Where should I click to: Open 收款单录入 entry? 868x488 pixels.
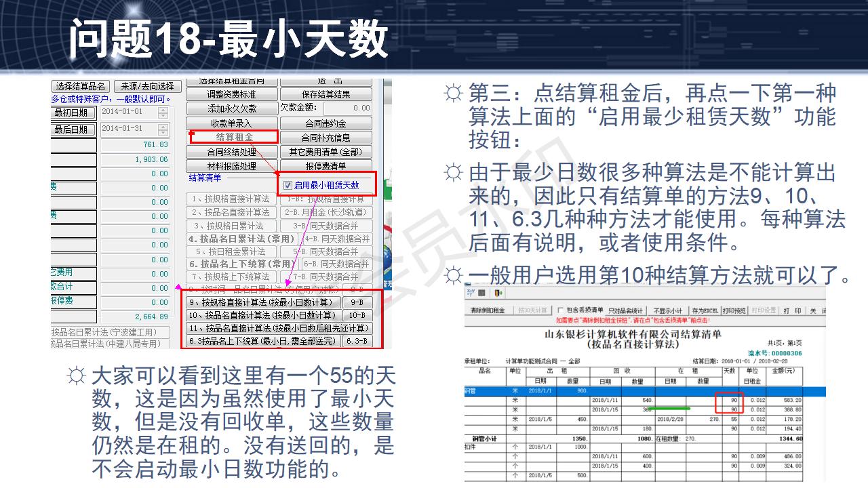(232, 123)
